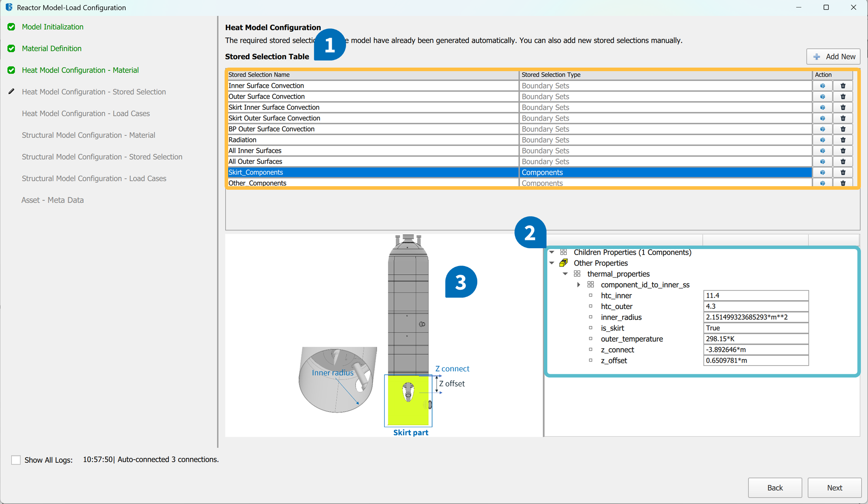
Task: Click the Add New button
Action: [x=833, y=57]
